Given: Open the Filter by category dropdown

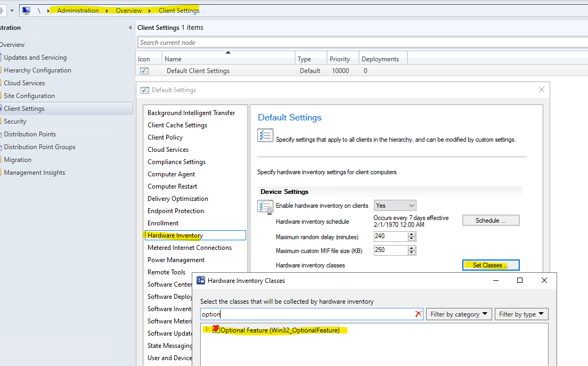Looking at the screenshot, I should coord(459,314).
